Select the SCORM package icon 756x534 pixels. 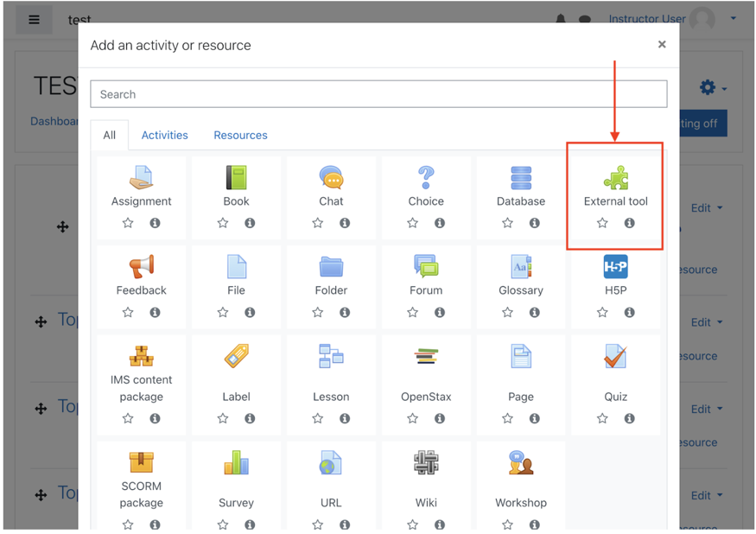click(x=141, y=462)
